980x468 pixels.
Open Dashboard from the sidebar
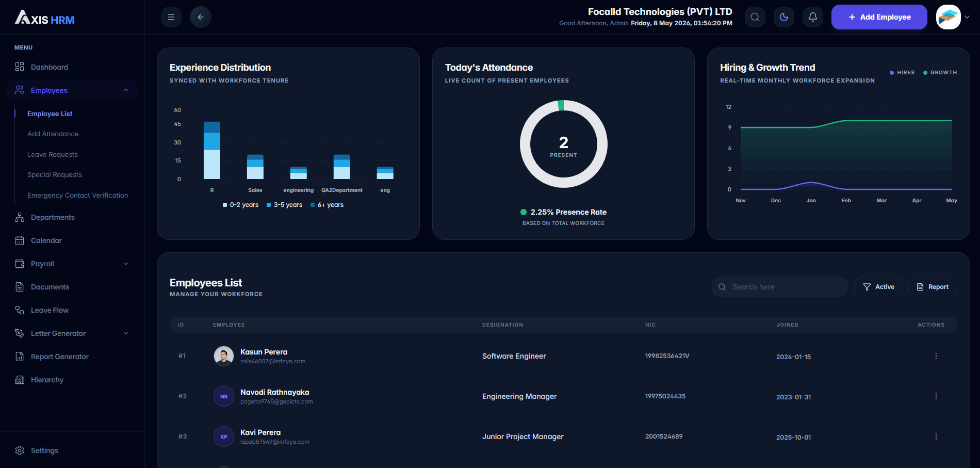pyautogui.click(x=50, y=67)
